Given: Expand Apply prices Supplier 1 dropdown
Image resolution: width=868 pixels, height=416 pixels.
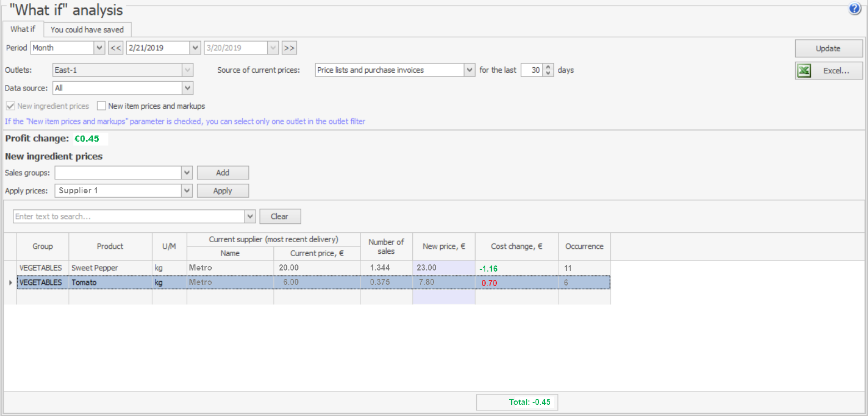Looking at the screenshot, I should pyautogui.click(x=187, y=191).
